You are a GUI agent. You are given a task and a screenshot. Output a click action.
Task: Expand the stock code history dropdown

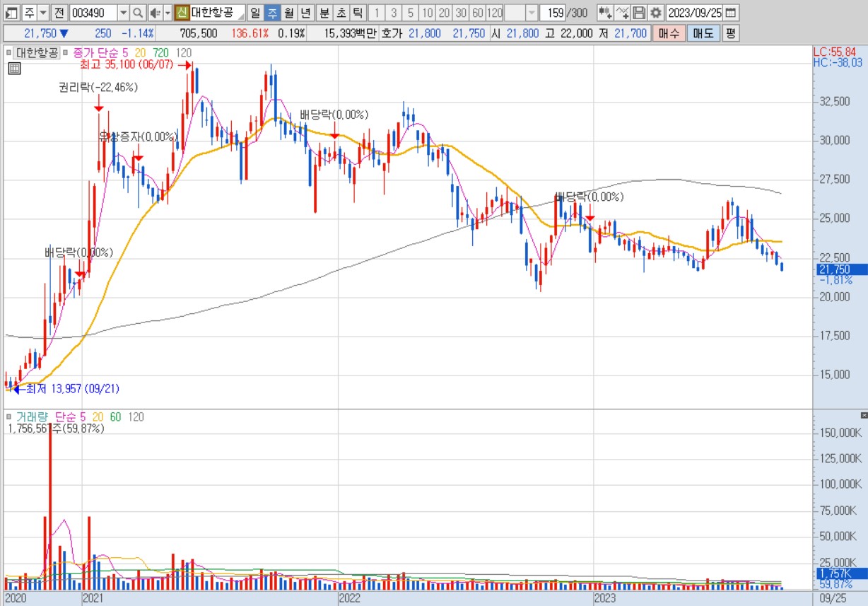(x=123, y=13)
